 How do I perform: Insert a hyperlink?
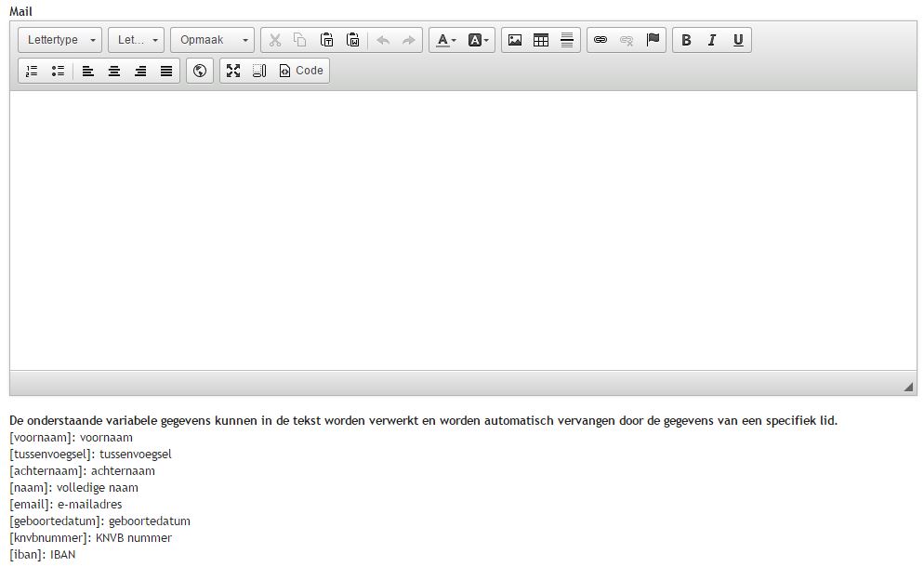click(601, 40)
